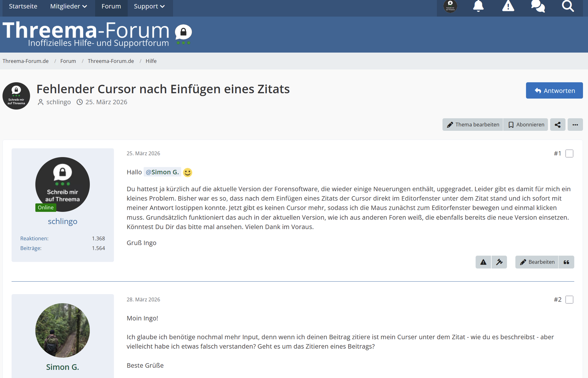Viewport: 588px width, 378px height.
Task: Click the Antworten reply button
Action: (554, 91)
